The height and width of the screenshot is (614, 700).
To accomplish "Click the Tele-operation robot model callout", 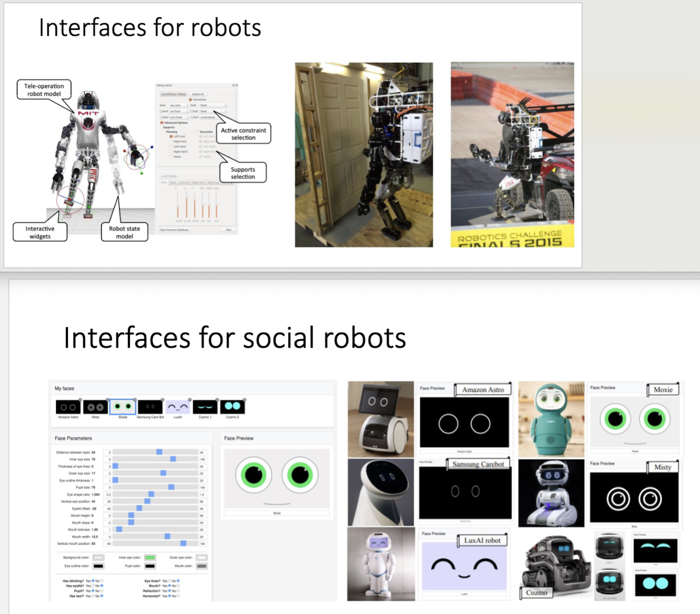I will coord(44,90).
